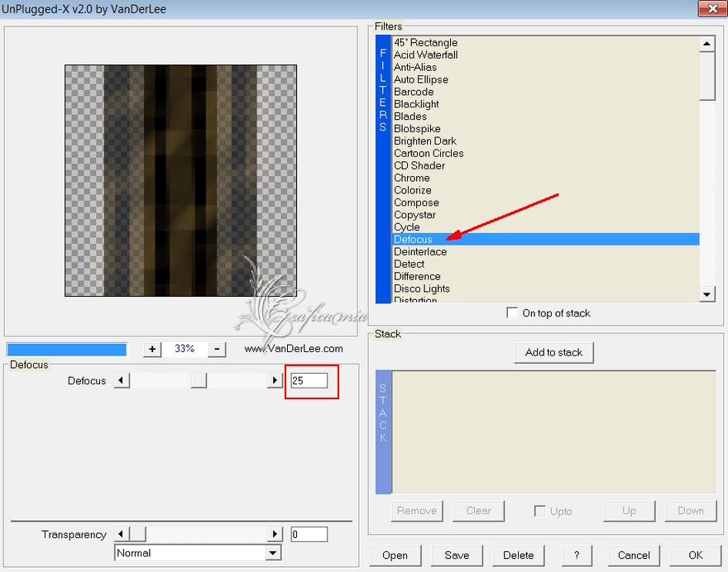This screenshot has height=572, width=728.
Task: Click the filter list scroll-up arrow
Action: (706, 44)
